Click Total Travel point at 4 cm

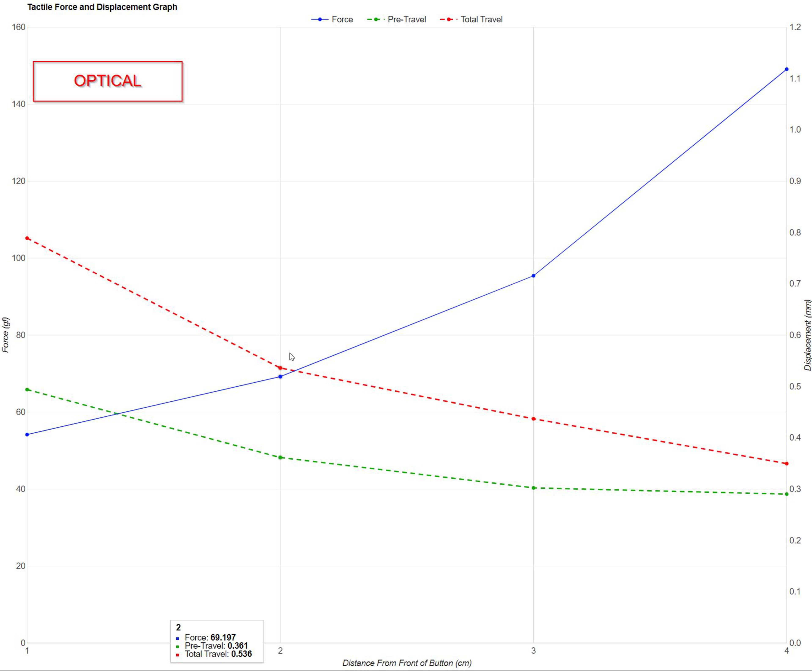[x=786, y=463]
